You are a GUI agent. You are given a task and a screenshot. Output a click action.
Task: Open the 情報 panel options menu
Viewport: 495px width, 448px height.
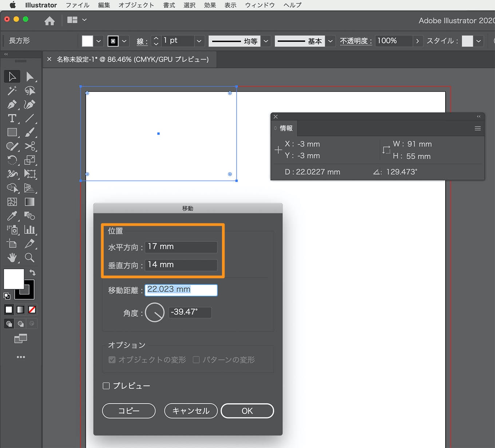point(478,128)
